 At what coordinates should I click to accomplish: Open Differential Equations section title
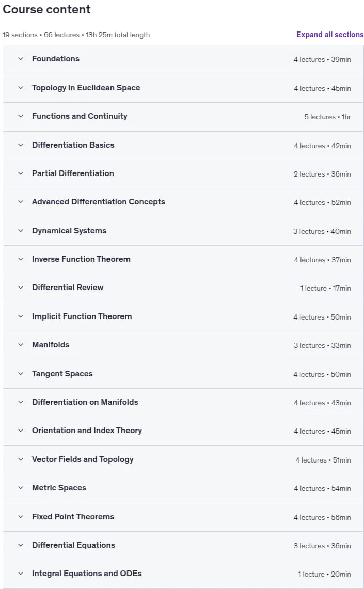point(74,545)
